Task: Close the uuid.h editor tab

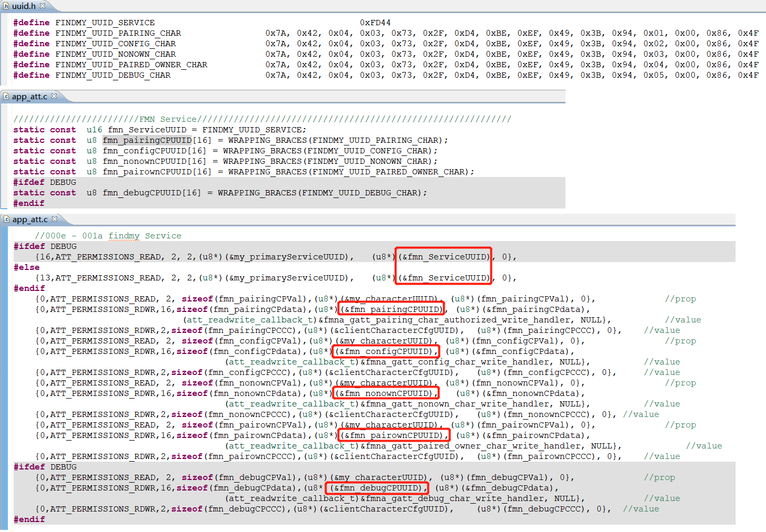Action: click(x=43, y=6)
